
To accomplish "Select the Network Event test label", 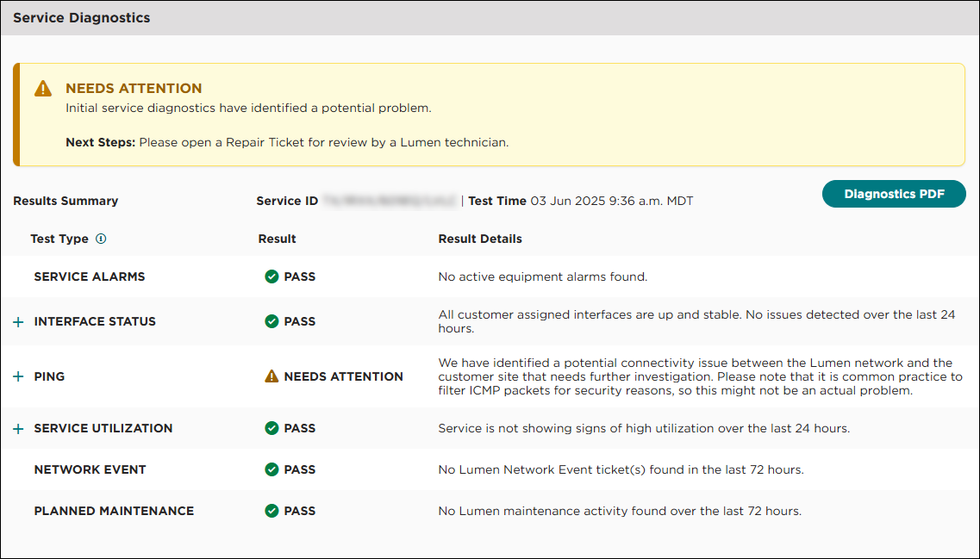I will (x=90, y=469).
